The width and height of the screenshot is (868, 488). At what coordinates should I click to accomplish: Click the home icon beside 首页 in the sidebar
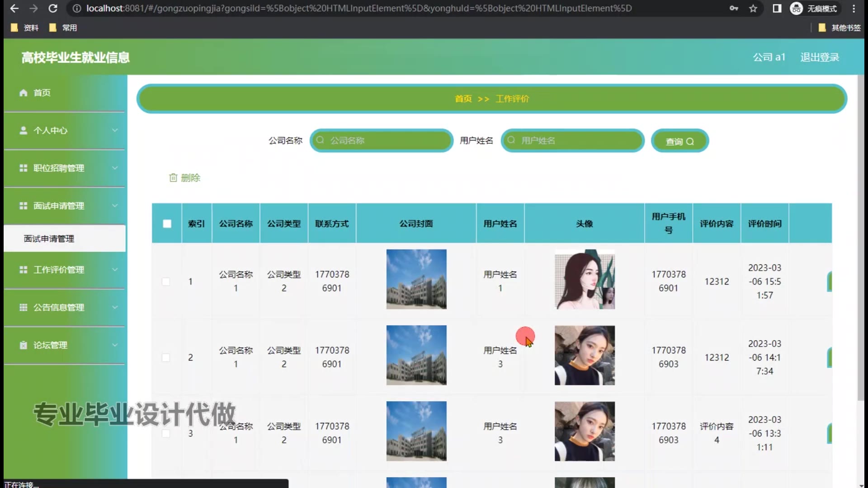click(x=23, y=93)
